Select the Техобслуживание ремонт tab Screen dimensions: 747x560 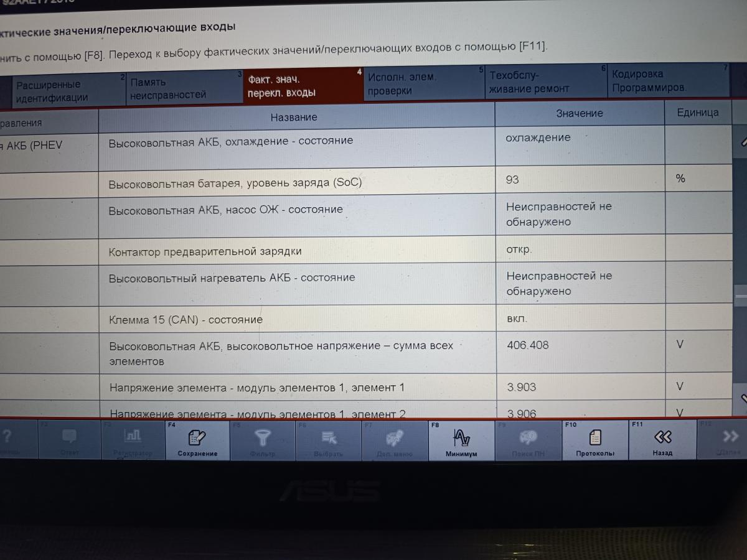(x=542, y=82)
